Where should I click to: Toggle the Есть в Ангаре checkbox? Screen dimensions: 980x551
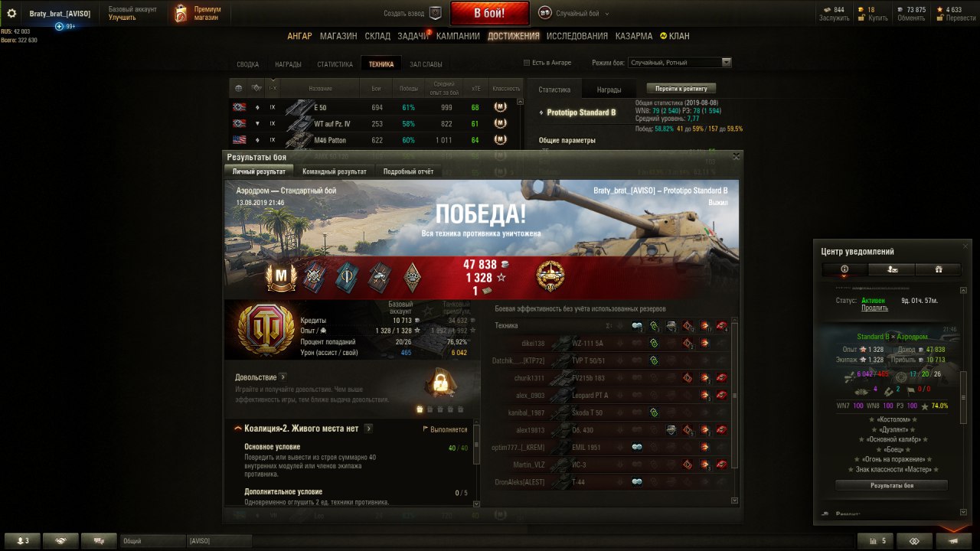tap(526, 63)
